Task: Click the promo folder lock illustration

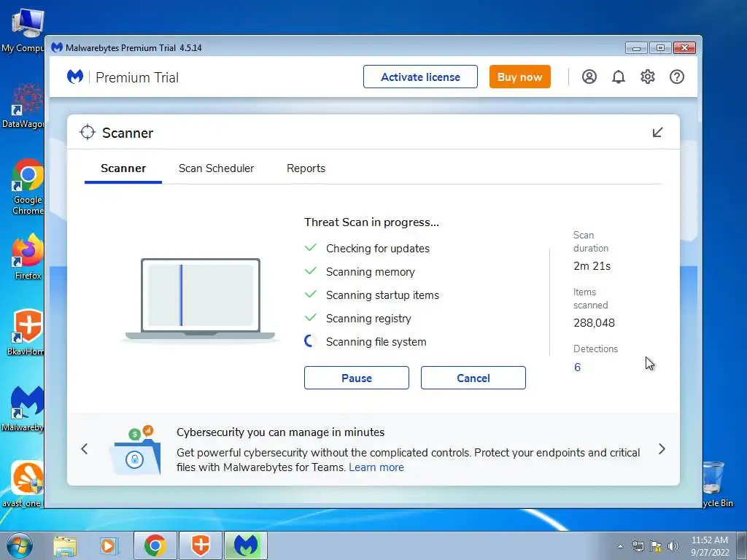Action: pos(136,449)
